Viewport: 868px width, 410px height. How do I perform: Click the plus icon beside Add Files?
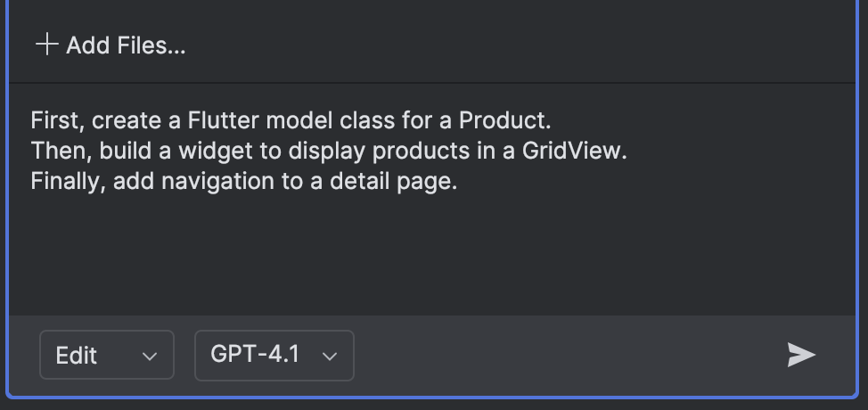(47, 45)
